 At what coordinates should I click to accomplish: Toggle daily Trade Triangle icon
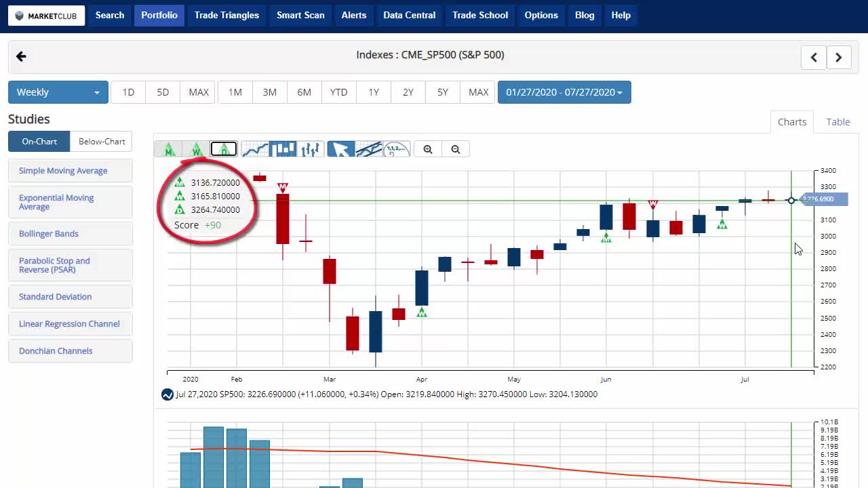[x=223, y=149]
